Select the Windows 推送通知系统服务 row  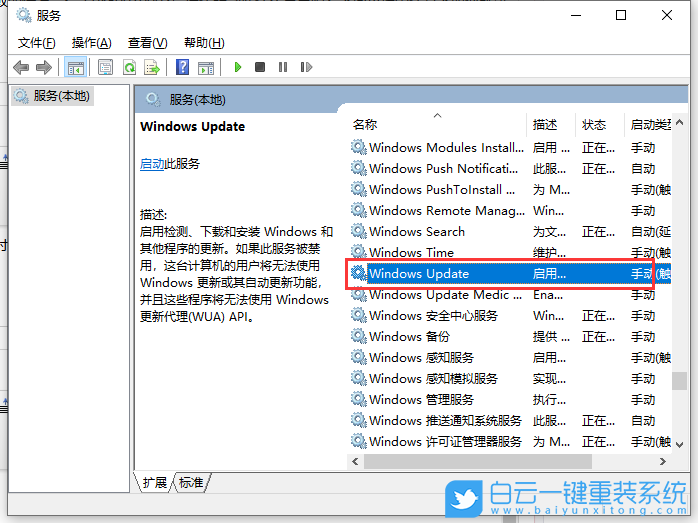[x=510, y=420]
